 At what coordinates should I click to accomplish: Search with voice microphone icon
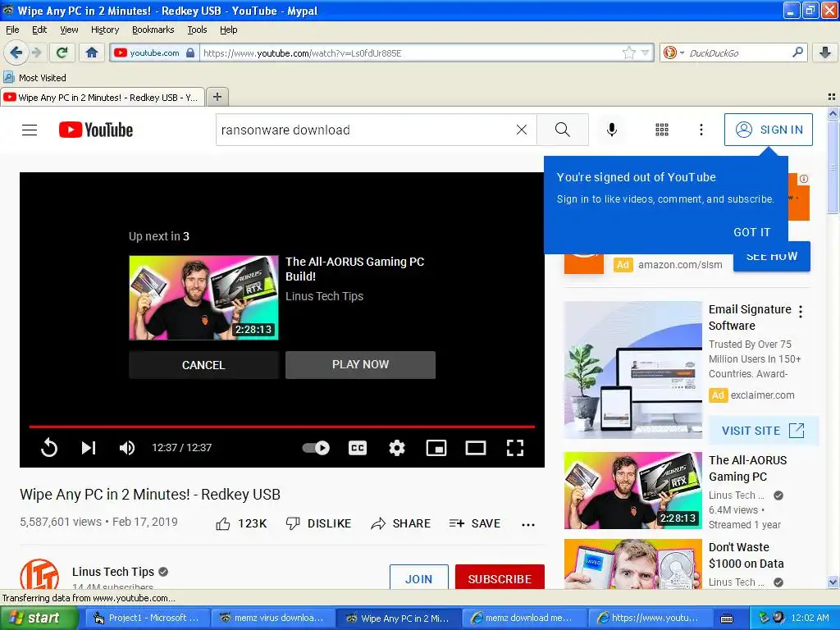(612, 130)
